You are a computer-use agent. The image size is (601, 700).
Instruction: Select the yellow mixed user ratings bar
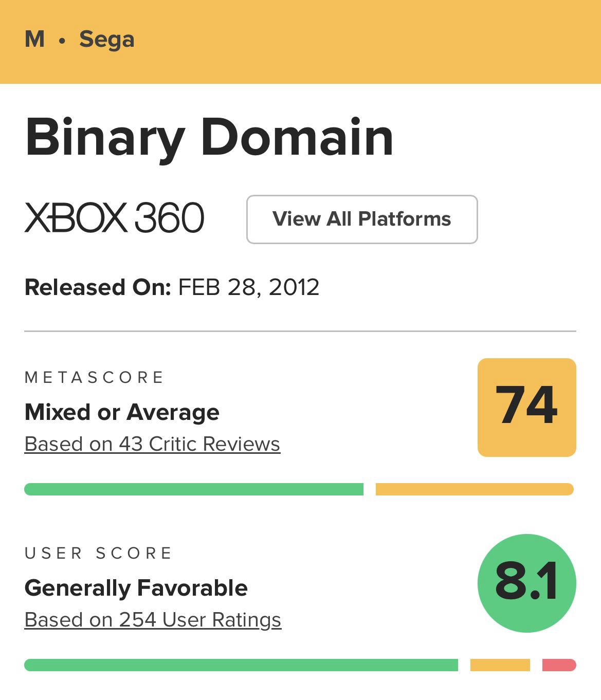pos(500,665)
